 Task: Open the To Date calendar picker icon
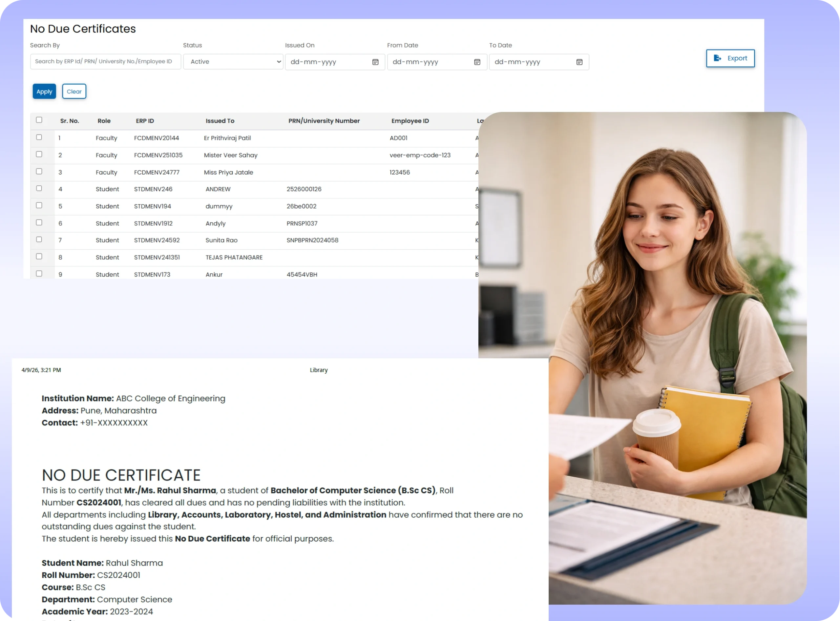[579, 62]
